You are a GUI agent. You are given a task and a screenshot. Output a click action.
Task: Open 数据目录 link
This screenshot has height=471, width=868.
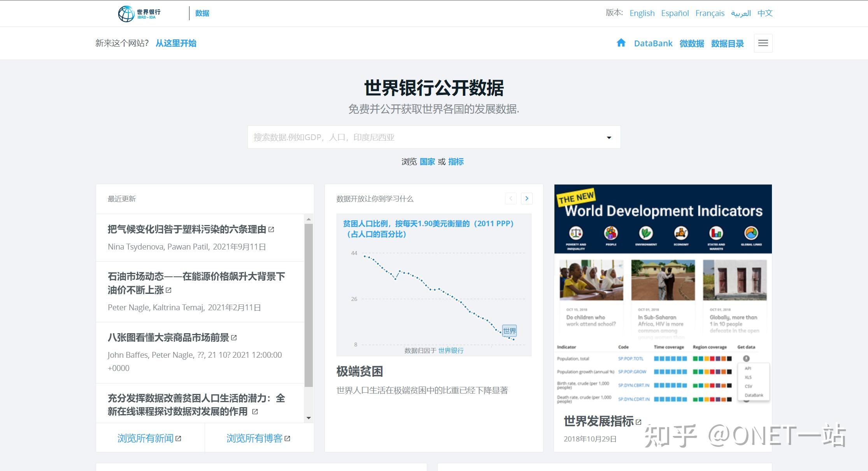click(727, 43)
